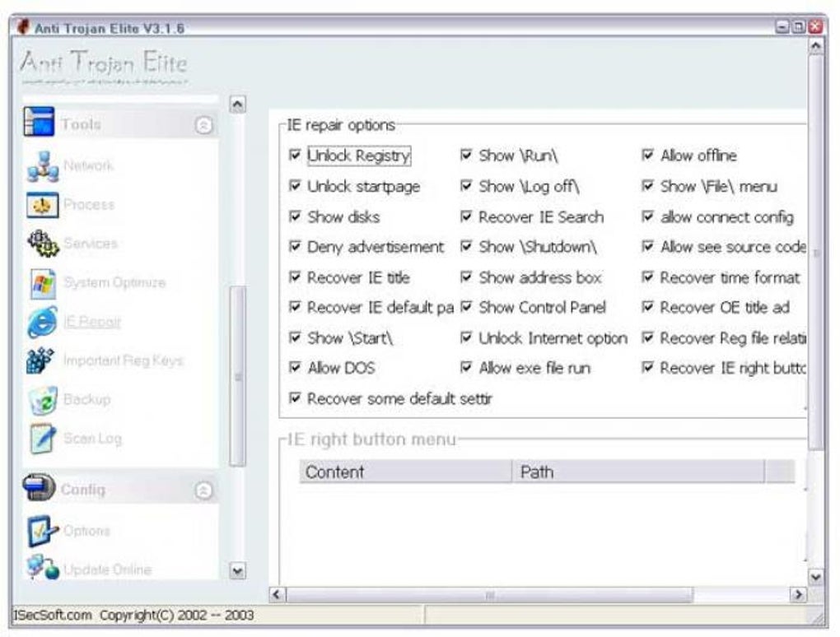
Task: Click horizontal scroll right arrow
Action: [x=798, y=595]
